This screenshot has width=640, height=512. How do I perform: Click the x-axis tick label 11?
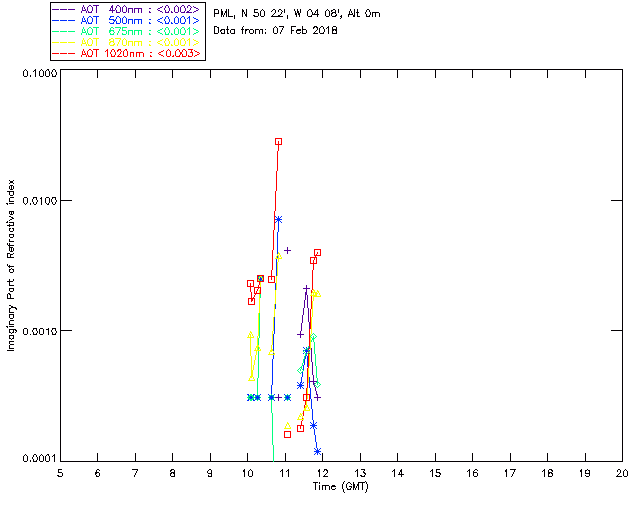(285, 473)
